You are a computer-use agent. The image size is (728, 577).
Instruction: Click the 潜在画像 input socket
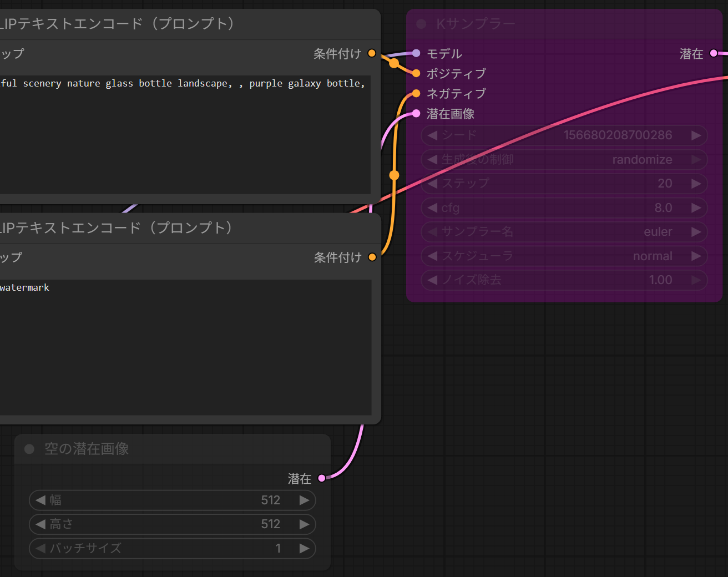point(416,113)
